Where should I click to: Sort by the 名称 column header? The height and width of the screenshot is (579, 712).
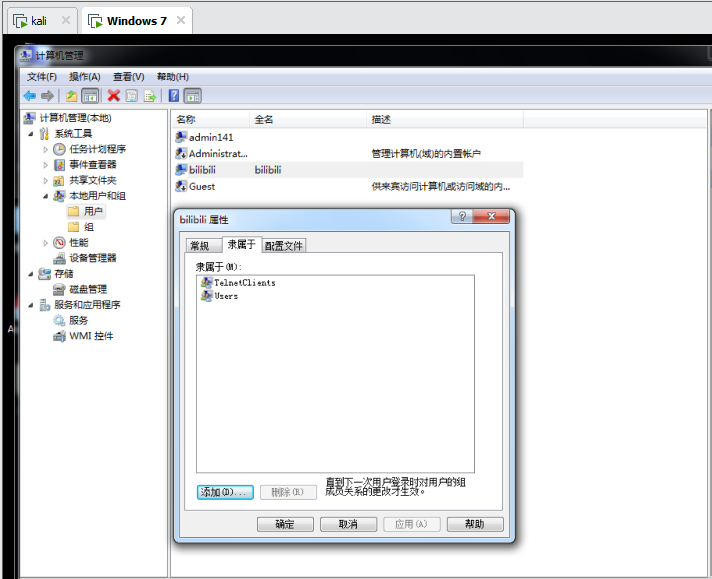(x=211, y=119)
